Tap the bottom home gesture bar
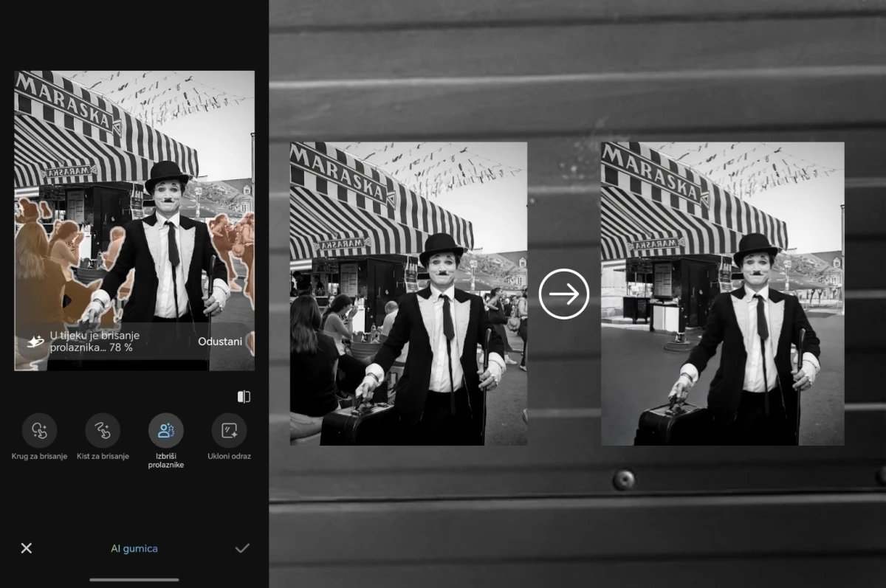Screen dimensions: 886x588 coord(134,580)
